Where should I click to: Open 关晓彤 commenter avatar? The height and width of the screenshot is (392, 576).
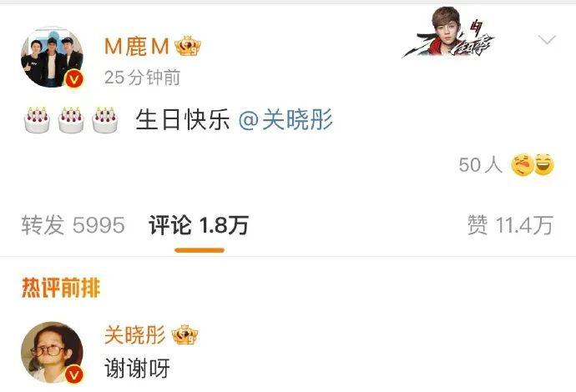tap(52, 353)
